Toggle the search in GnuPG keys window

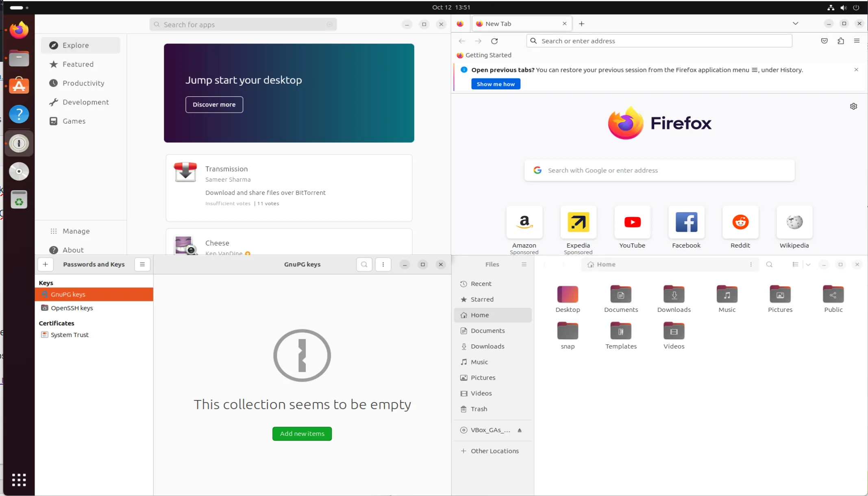(x=364, y=264)
